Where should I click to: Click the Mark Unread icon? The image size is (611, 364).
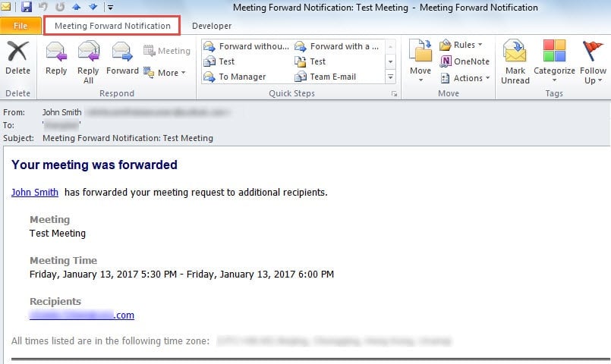(x=515, y=51)
